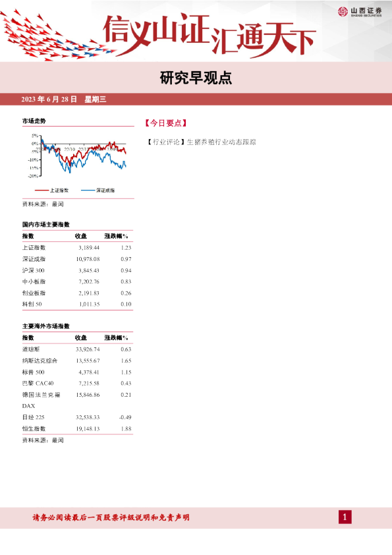Click the blue 深证成指 legend line
392x555 pixels.
88,190
